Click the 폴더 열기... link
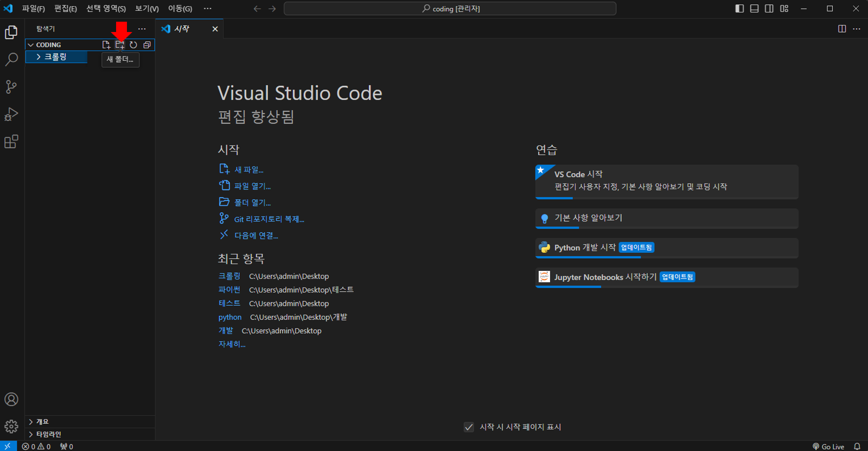 [x=252, y=202]
